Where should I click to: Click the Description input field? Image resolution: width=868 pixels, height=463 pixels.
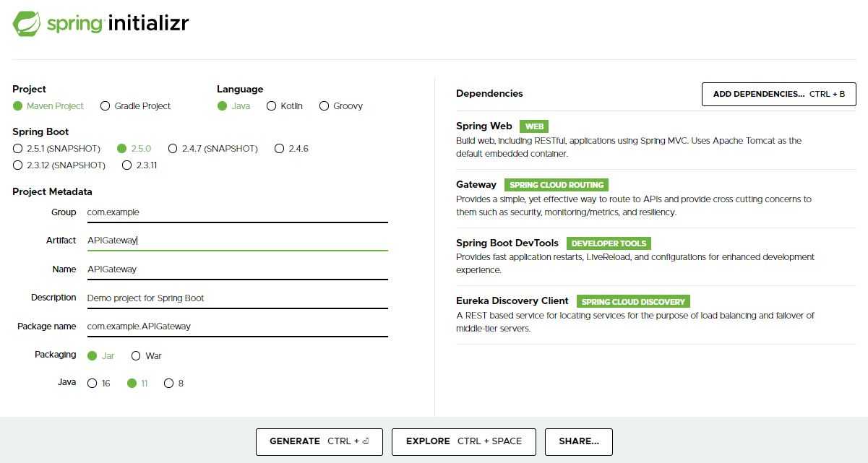(x=237, y=298)
